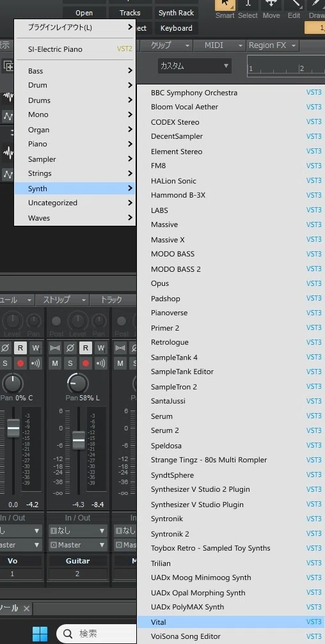
Task: Click the Vo Pan 0% C knob
Action: (x=13, y=384)
